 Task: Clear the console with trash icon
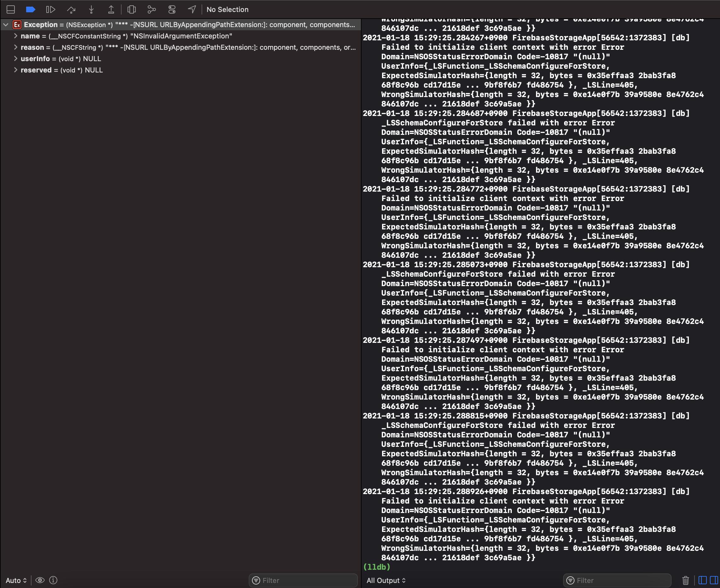(685, 580)
